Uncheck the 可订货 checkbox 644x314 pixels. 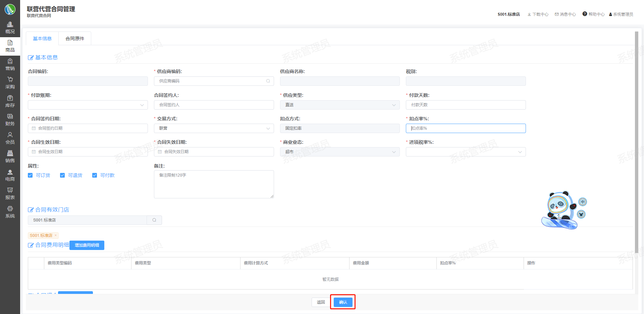(30, 175)
